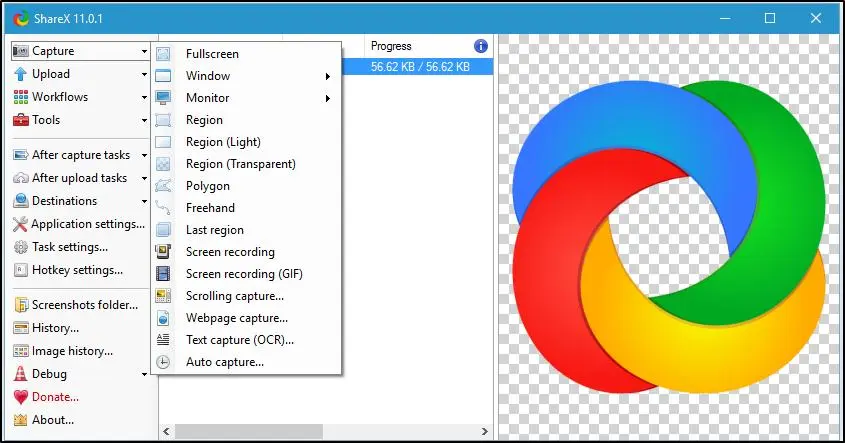
Task: Click the ShareX logo image preview
Action: click(668, 237)
